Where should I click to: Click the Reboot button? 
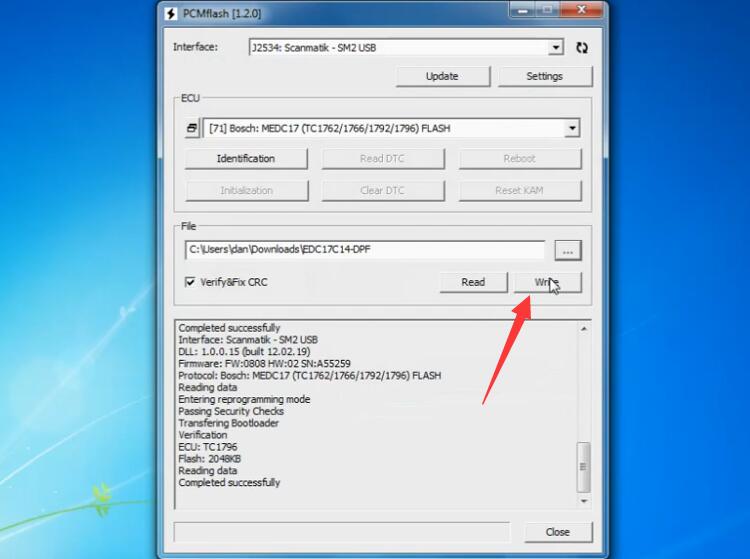(520, 159)
